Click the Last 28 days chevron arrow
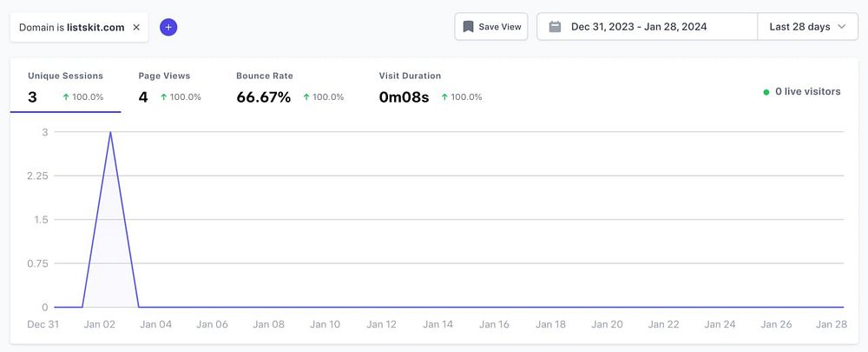This screenshot has width=868, height=352. pyautogui.click(x=841, y=27)
